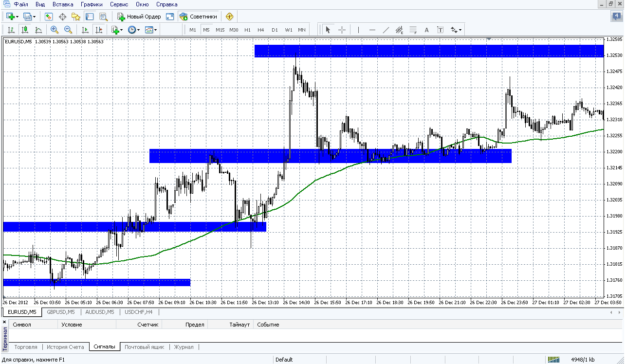Open the Справка menu
The height and width of the screenshot is (364, 626).
pyautogui.click(x=167, y=4)
